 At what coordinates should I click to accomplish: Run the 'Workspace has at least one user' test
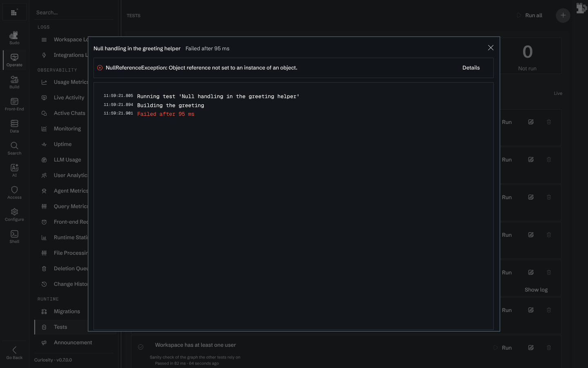[x=503, y=348]
